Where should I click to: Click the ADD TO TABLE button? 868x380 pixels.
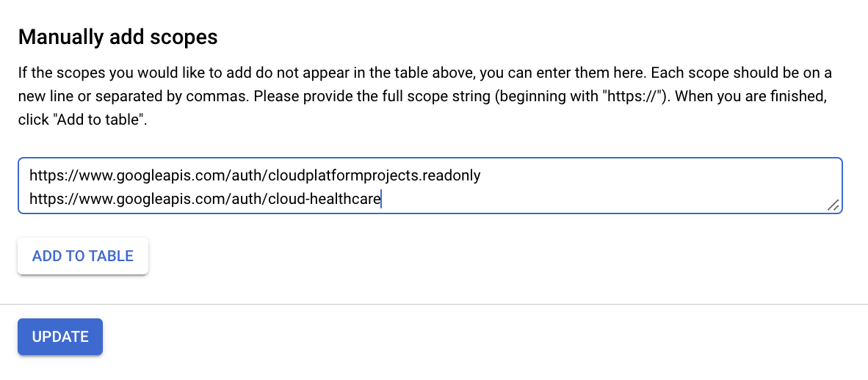pyautogui.click(x=83, y=256)
